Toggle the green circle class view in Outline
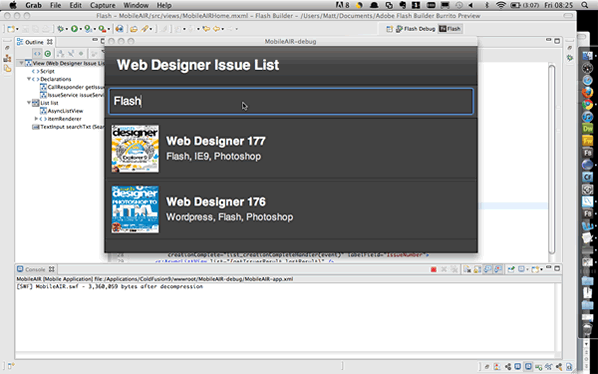The width and height of the screenshot is (598, 374). (x=48, y=54)
